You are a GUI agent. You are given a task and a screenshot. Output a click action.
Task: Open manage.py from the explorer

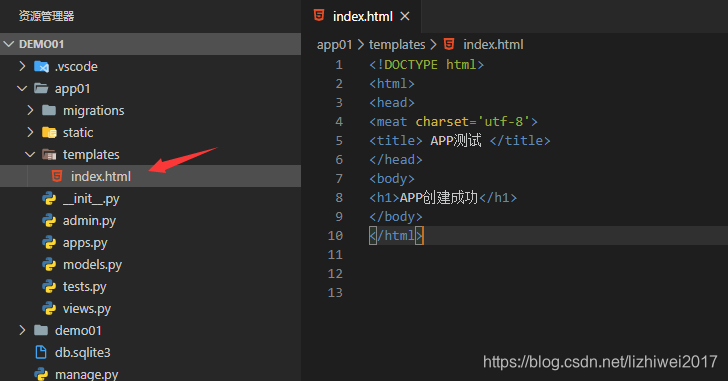click(x=86, y=375)
